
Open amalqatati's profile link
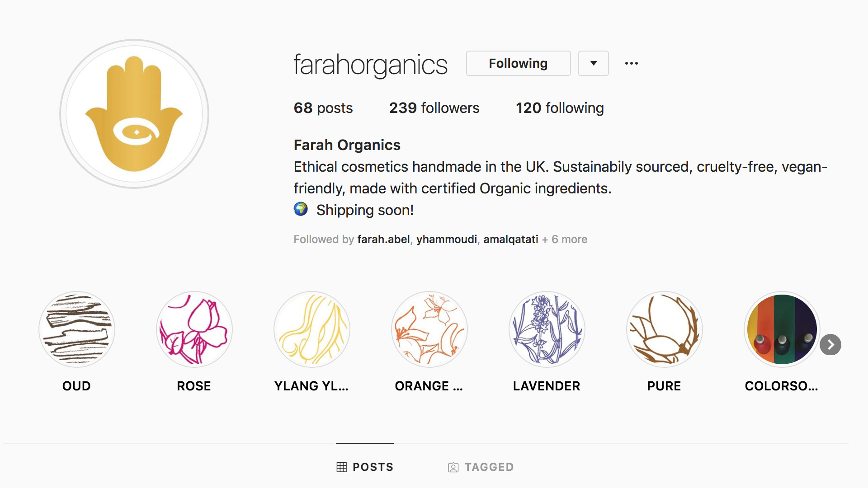[510, 239]
